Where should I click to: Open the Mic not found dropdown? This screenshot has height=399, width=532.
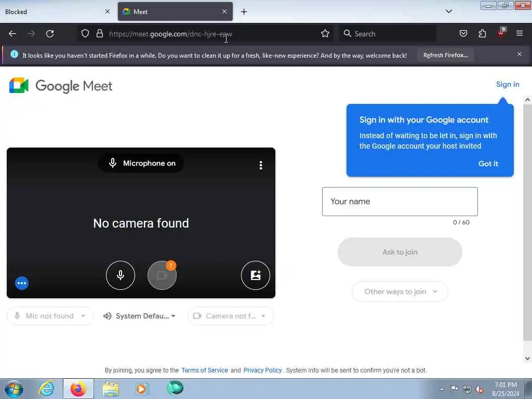[x=50, y=316]
